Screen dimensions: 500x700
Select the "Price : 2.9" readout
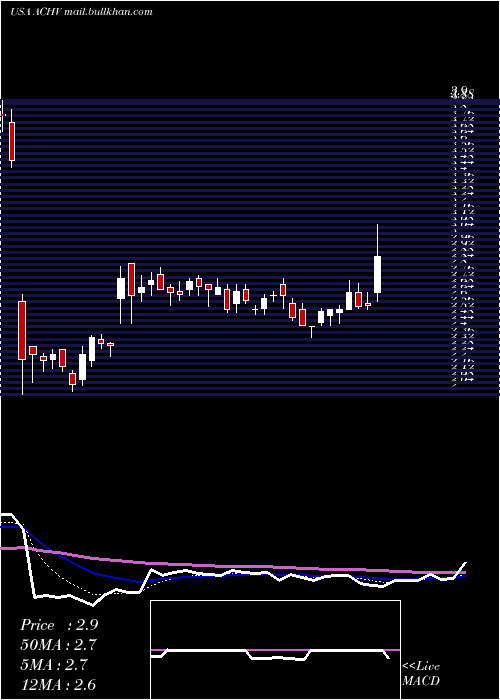tap(59, 625)
